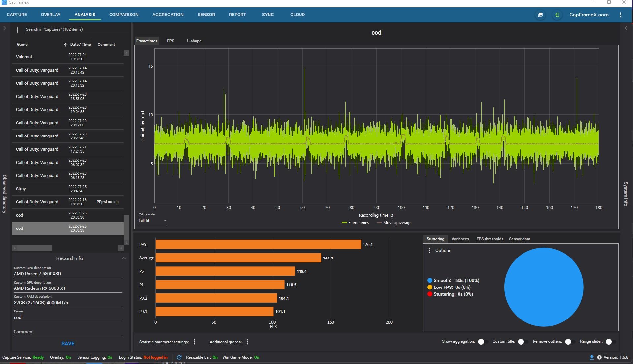Click the capture list scroll up arrow
This screenshot has height=364, width=633.
tap(126, 53)
